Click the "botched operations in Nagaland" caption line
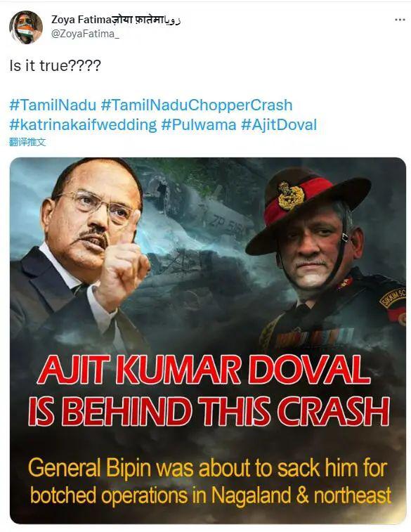 (x=211, y=495)
